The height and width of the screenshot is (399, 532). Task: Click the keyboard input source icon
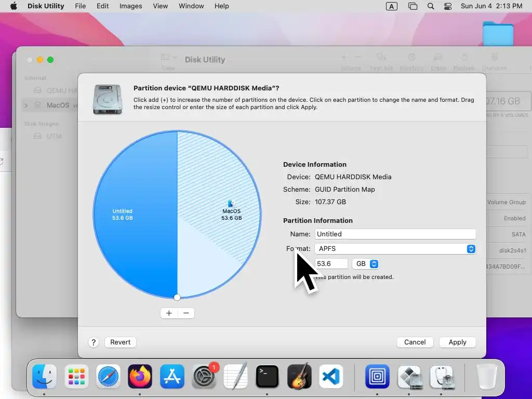coord(392,6)
